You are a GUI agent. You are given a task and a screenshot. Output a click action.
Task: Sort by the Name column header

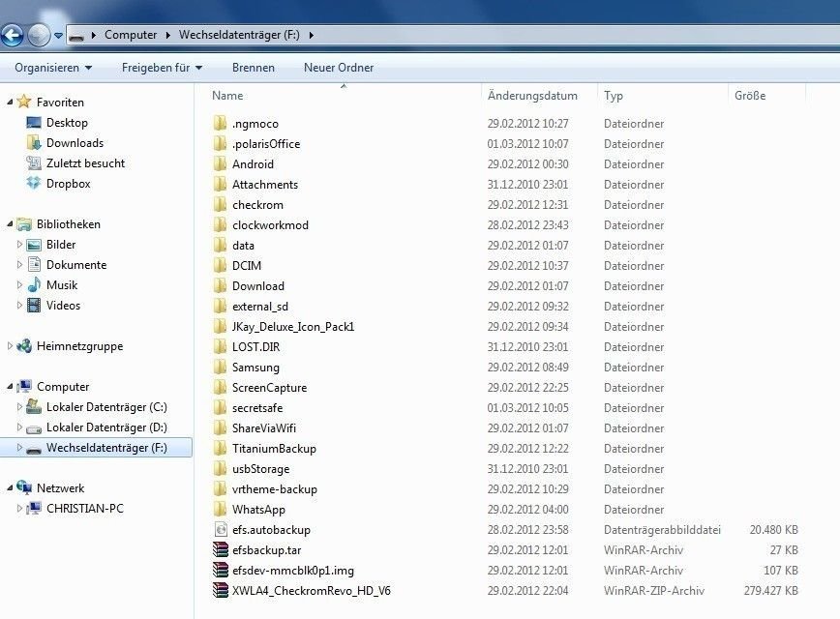point(227,96)
